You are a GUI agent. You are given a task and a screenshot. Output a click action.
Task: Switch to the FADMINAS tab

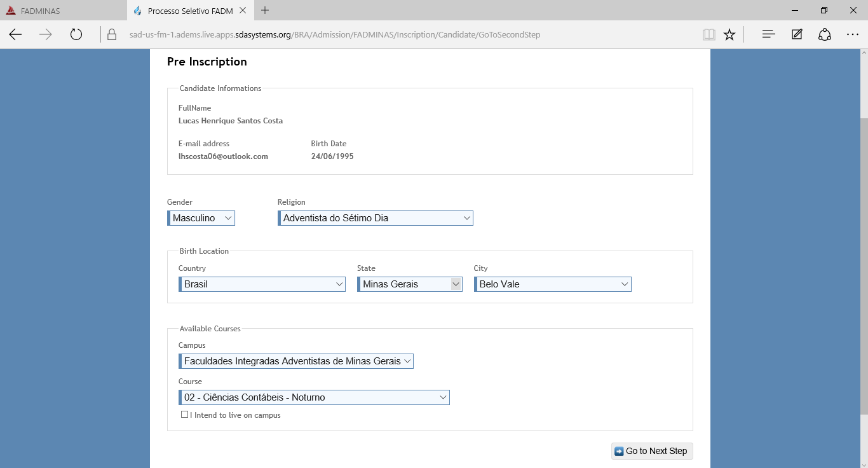point(64,11)
